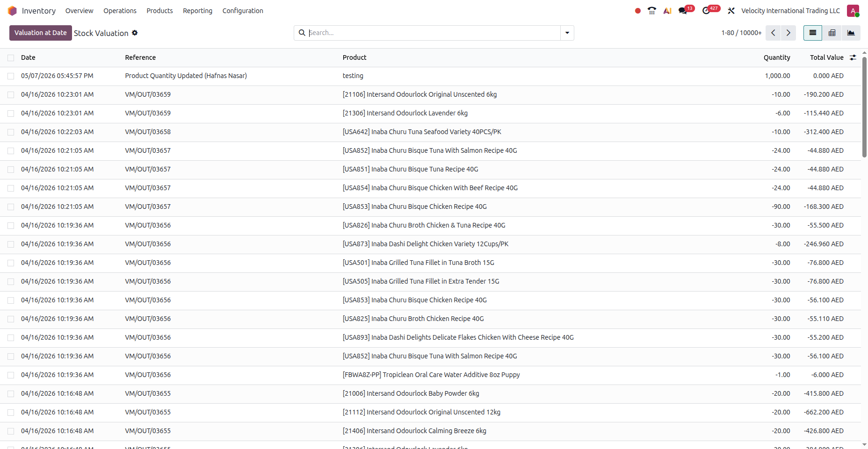Check the row for Intersand Odourlock Lavender 6kg

(11, 114)
